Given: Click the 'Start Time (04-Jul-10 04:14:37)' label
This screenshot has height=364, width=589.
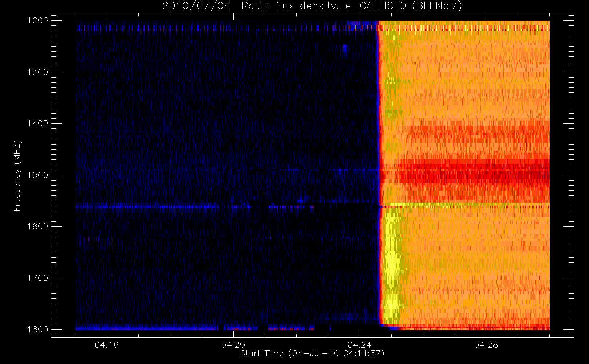Looking at the screenshot, I should point(312,353).
